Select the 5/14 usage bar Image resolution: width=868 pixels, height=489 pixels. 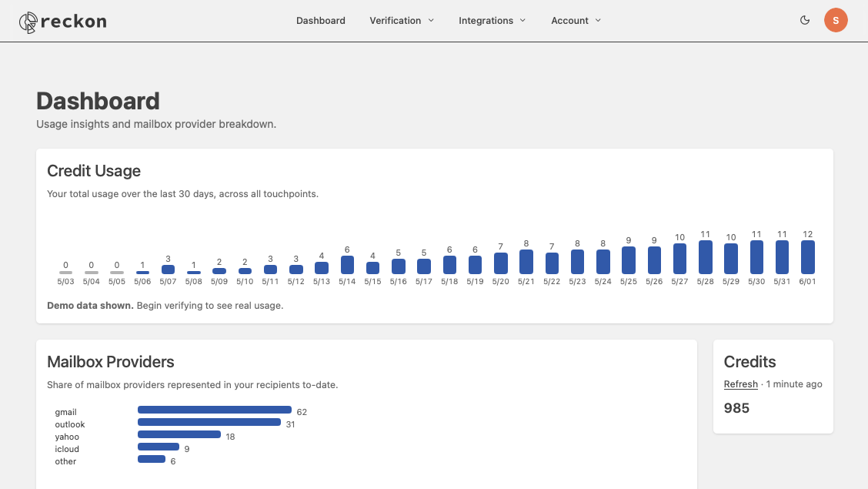[x=347, y=265]
